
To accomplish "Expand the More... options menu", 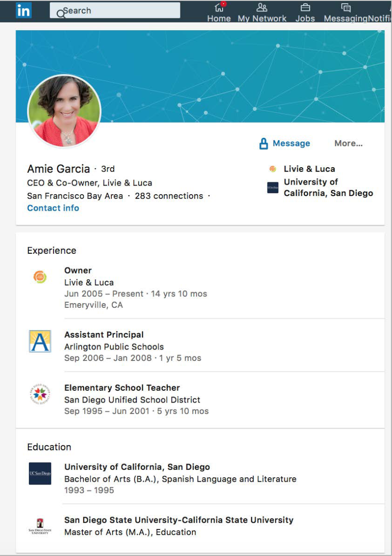I will point(348,144).
